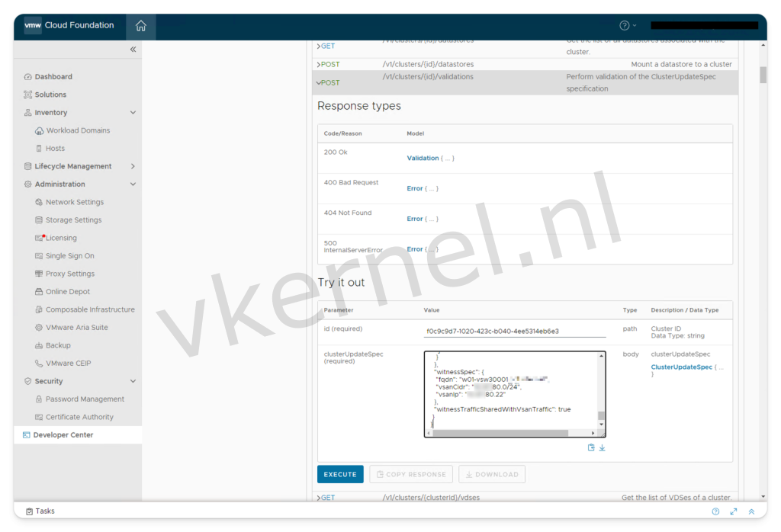
Task: Expand the Lifecycle Management section
Action: coord(133,166)
